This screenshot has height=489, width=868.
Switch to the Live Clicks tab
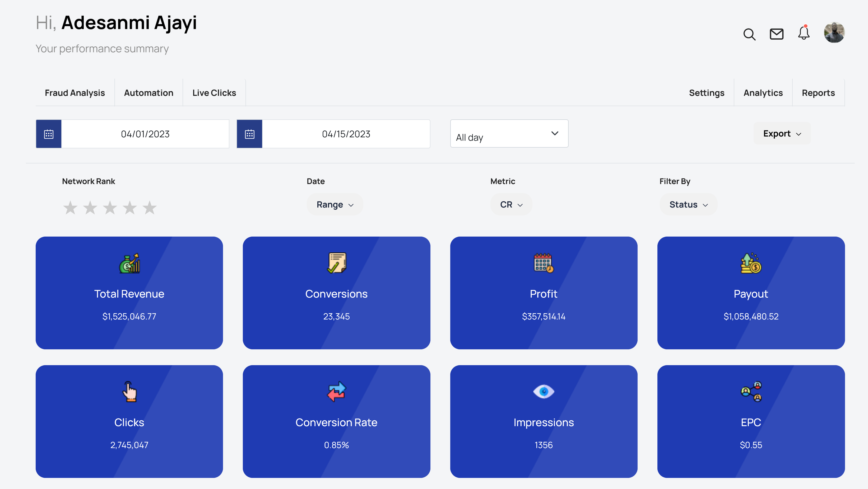click(x=214, y=92)
